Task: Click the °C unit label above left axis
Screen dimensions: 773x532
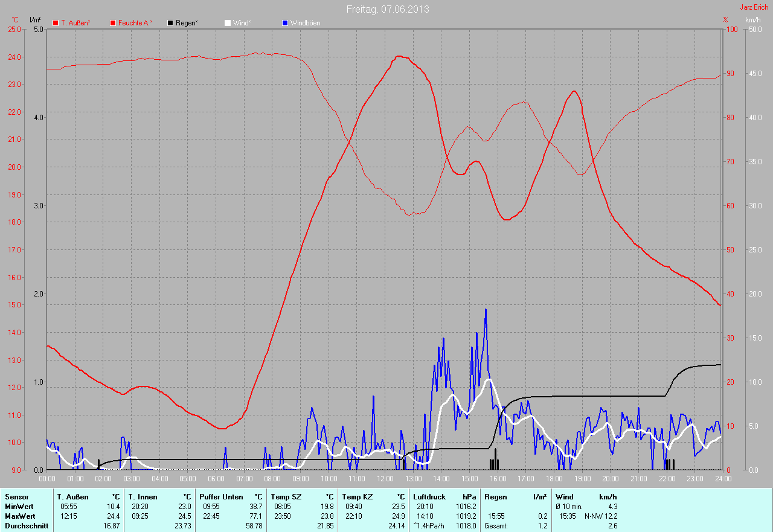Action: (15, 20)
